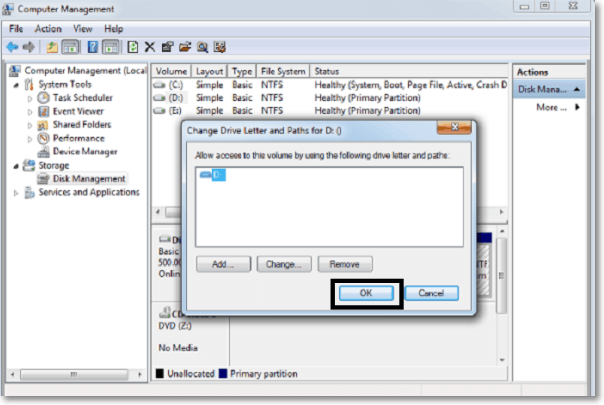The height and width of the screenshot is (405, 604).
Task: Click the (E:) volume drive icon
Action: (x=159, y=111)
